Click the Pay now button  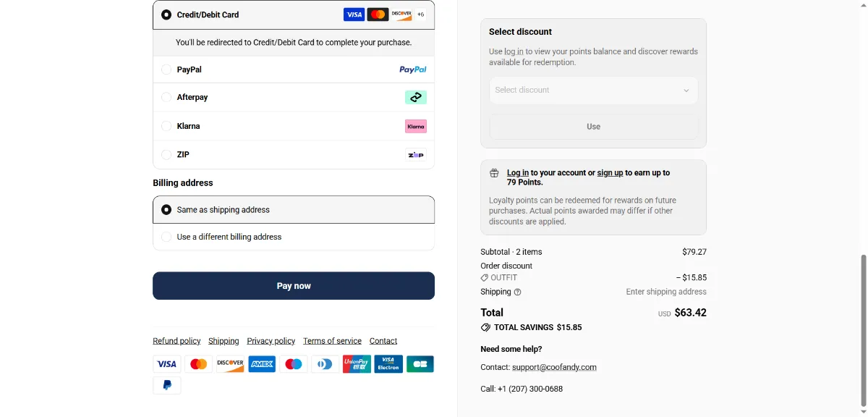294,286
